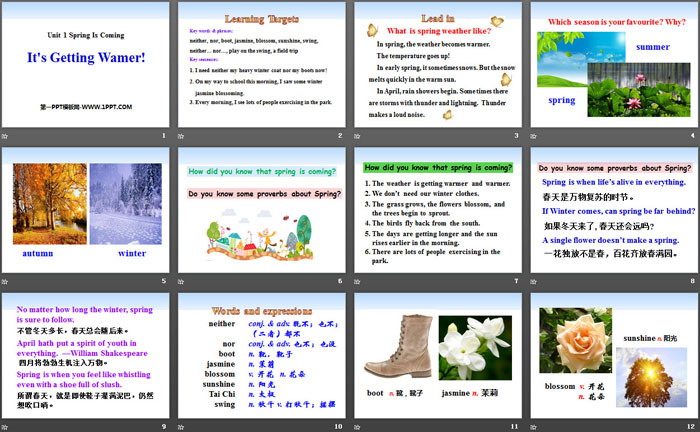This screenshot has width=700, height=432.
Task: Click the William Shakespeare quote text
Action: click(x=82, y=348)
